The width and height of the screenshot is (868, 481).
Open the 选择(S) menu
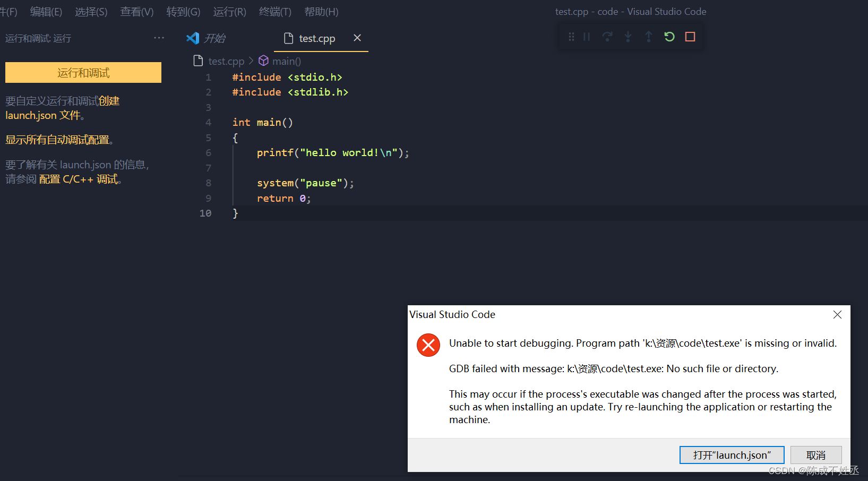(x=91, y=12)
